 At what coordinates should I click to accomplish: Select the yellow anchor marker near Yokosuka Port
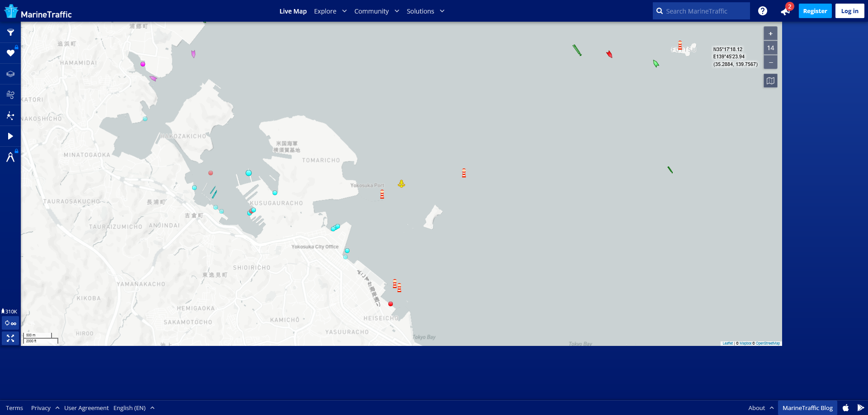tap(401, 184)
